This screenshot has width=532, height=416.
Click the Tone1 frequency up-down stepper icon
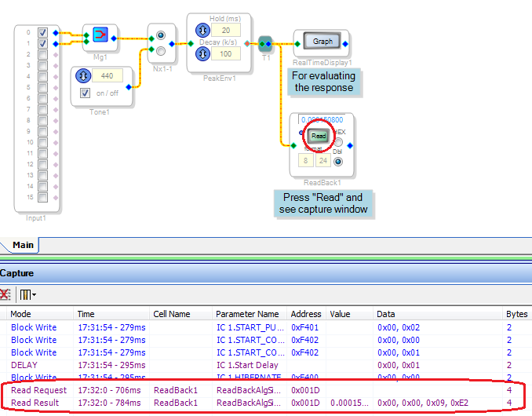point(83,75)
